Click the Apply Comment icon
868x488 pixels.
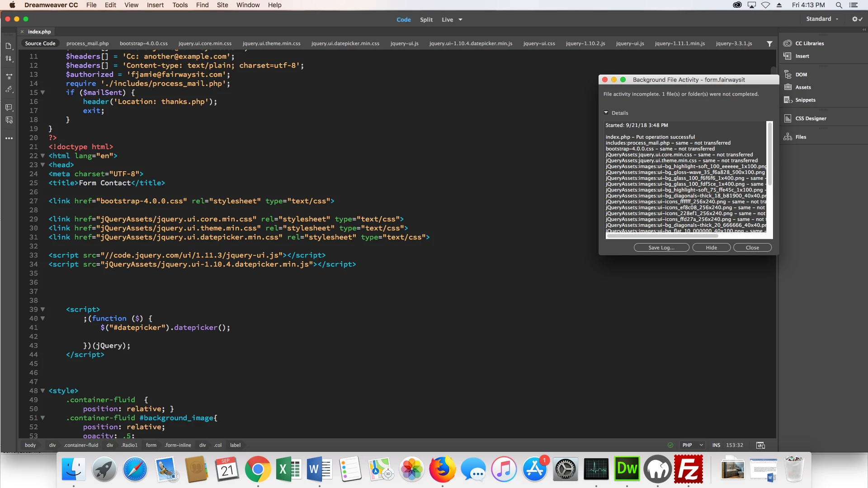9,108
